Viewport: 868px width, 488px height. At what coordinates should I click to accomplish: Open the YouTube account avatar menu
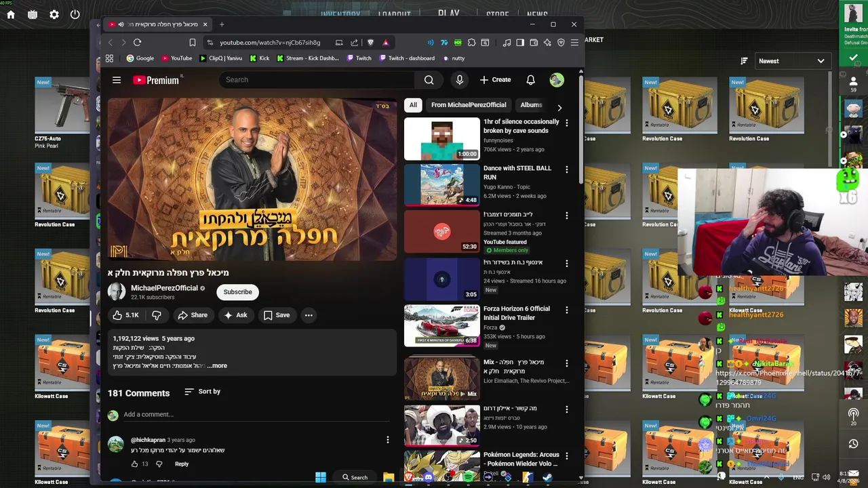pyautogui.click(x=557, y=80)
